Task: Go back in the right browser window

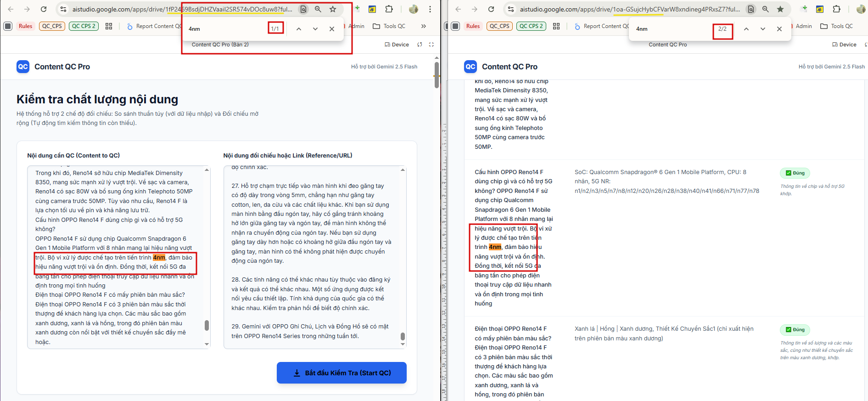Action: [458, 9]
